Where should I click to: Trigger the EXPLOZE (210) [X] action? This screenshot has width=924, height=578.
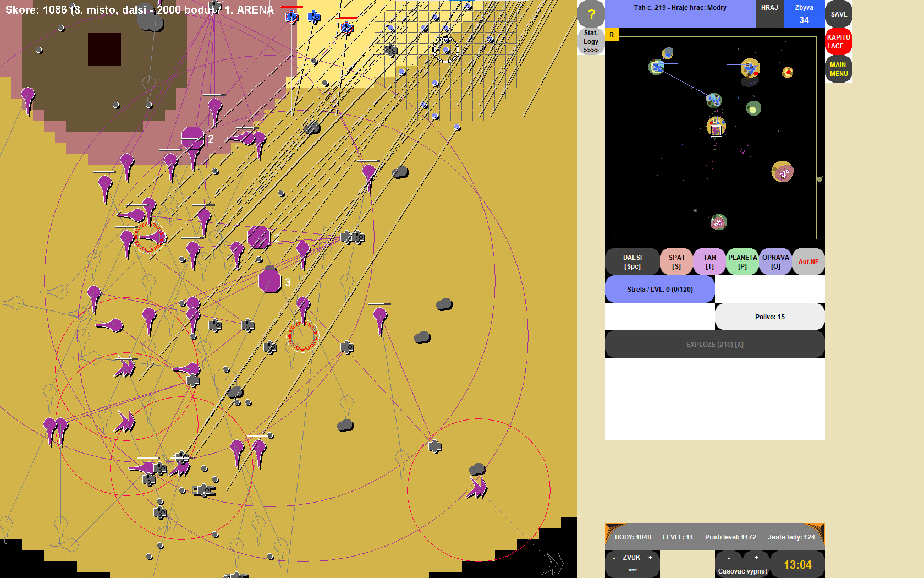coord(714,344)
